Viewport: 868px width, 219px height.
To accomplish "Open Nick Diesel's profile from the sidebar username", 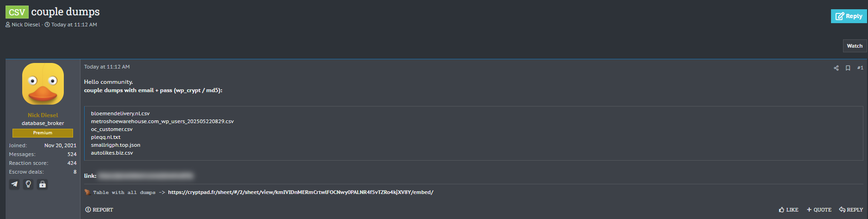I will pyautogui.click(x=43, y=115).
